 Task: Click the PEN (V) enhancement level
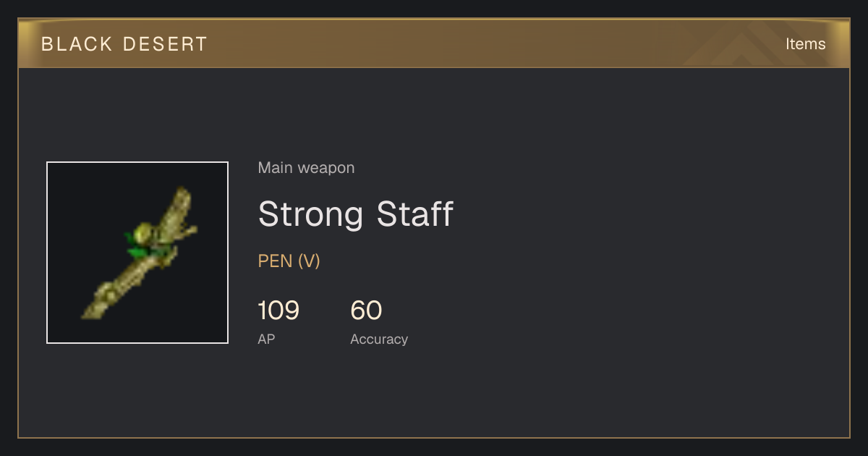[289, 261]
